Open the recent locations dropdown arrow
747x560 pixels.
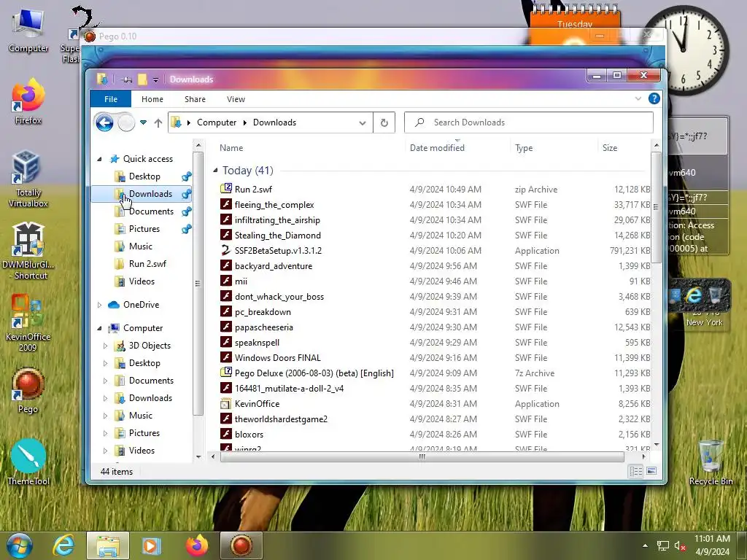(144, 122)
